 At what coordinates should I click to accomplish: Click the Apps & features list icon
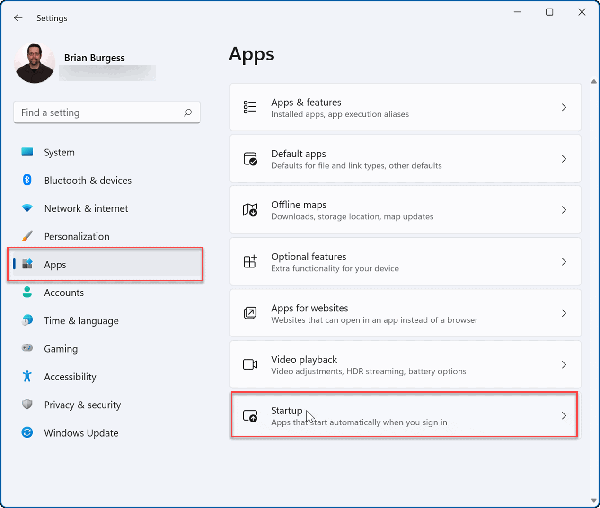point(250,107)
